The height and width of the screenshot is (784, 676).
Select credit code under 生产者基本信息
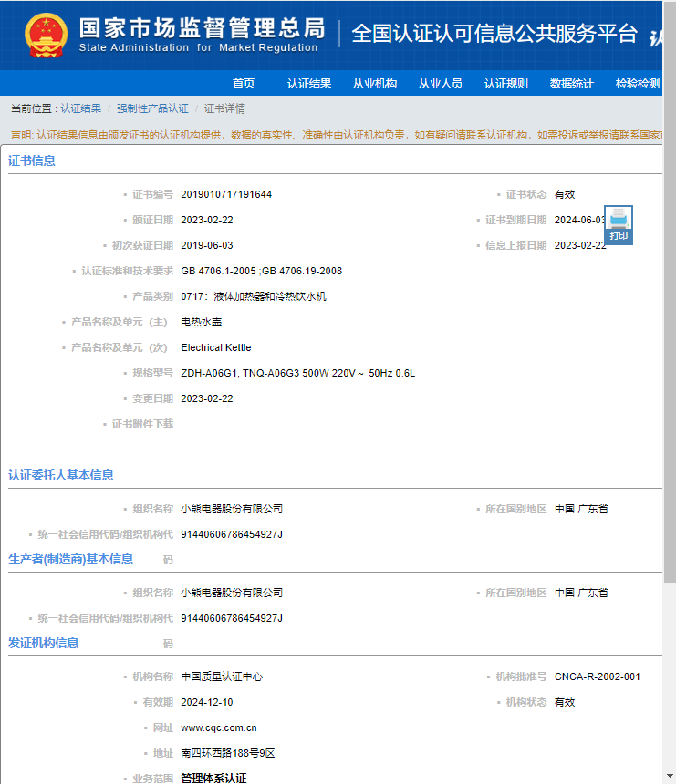[x=232, y=618]
